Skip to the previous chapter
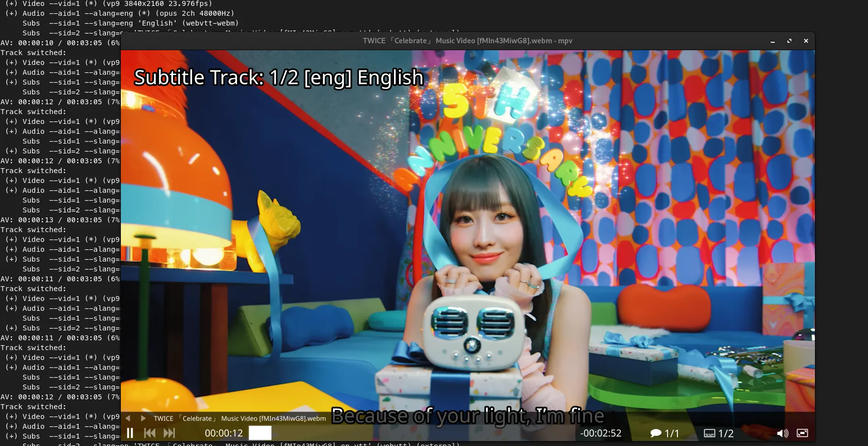Screen dimensions: 868x446 click(x=149, y=433)
